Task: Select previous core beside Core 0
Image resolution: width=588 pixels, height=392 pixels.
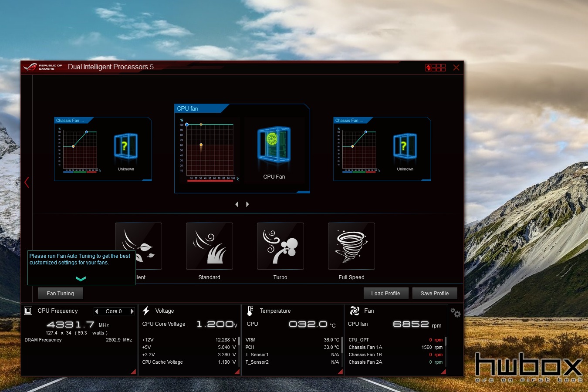Action: tap(97, 311)
